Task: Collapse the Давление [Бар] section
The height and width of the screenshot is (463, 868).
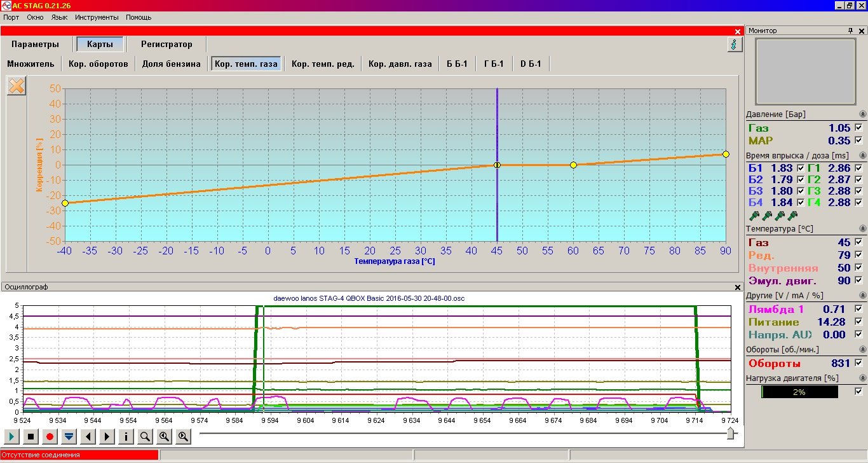Action: click(862, 114)
